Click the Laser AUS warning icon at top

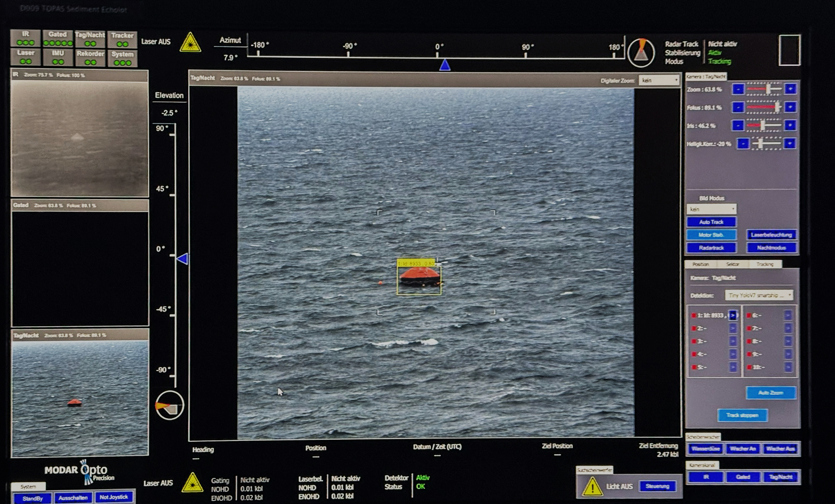click(x=190, y=43)
